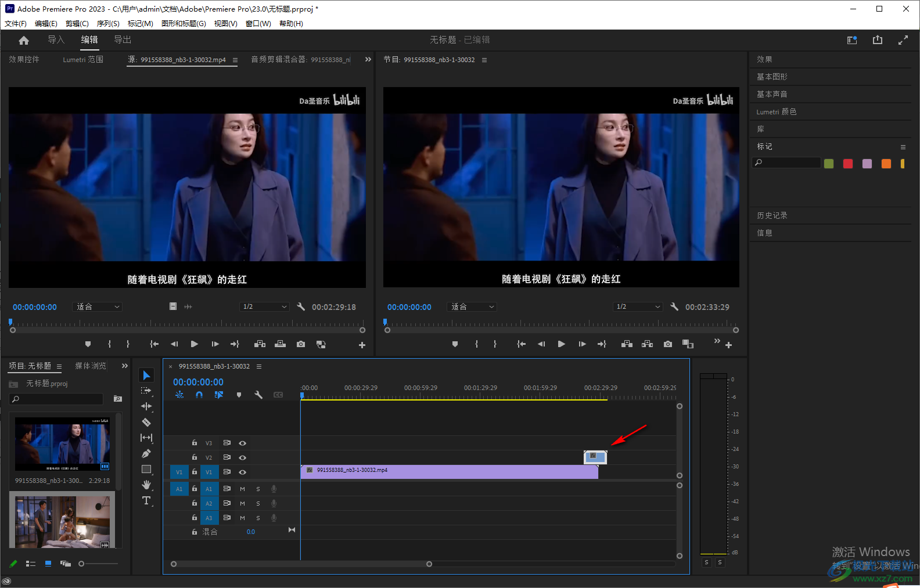Click Export Frame camera in Program monitor
Image resolution: width=920 pixels, height=588 pixels.
tap(668, 344)
